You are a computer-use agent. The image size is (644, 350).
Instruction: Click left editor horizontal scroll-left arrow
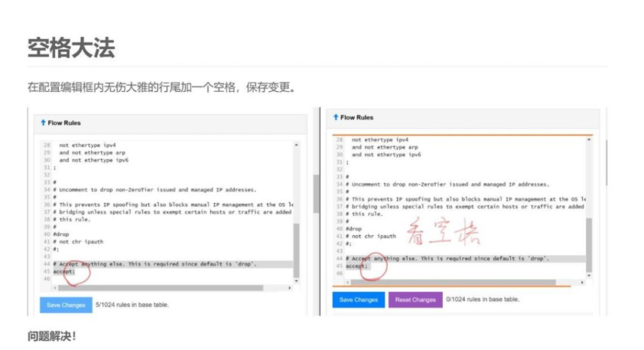55,288
